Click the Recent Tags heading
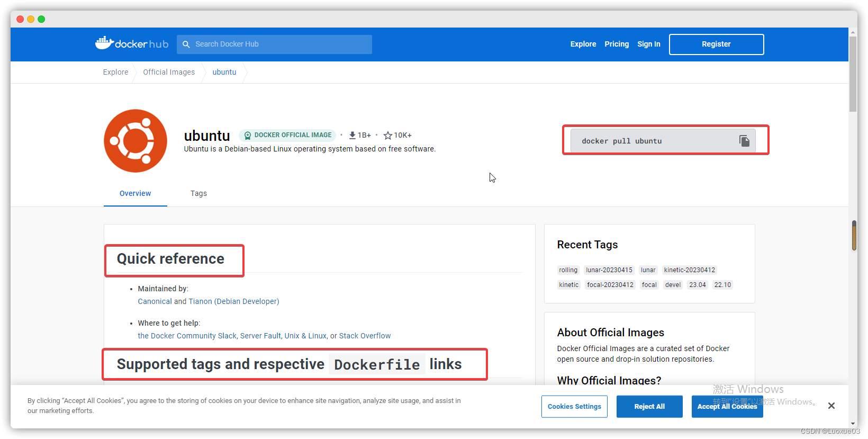 [x=587, y=245]
